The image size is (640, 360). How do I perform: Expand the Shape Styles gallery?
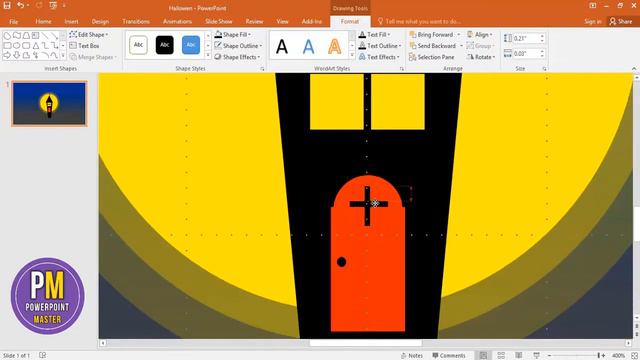(x=208, y=56)
